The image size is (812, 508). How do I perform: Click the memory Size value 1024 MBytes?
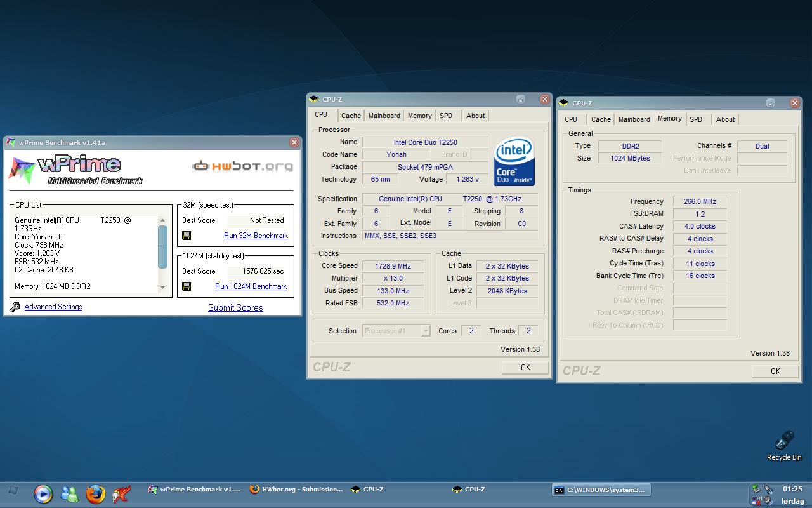click(631, 159)
